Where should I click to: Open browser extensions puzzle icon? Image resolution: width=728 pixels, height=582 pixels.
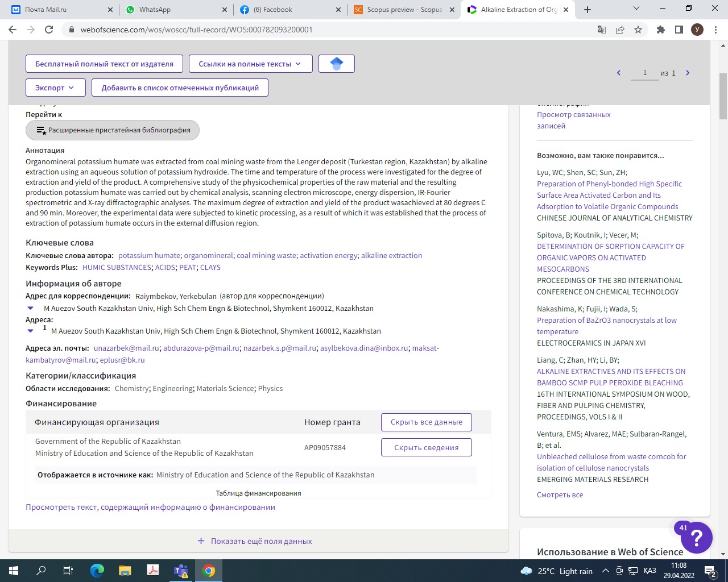point(660,30)
